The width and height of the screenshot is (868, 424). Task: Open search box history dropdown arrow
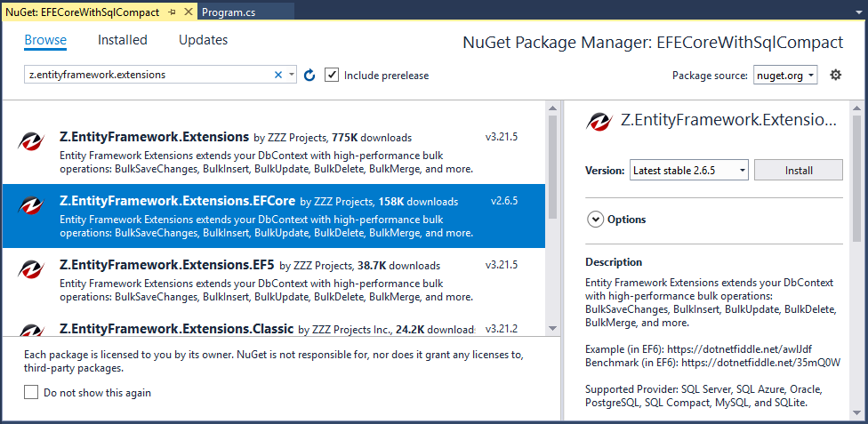[292, 75]
